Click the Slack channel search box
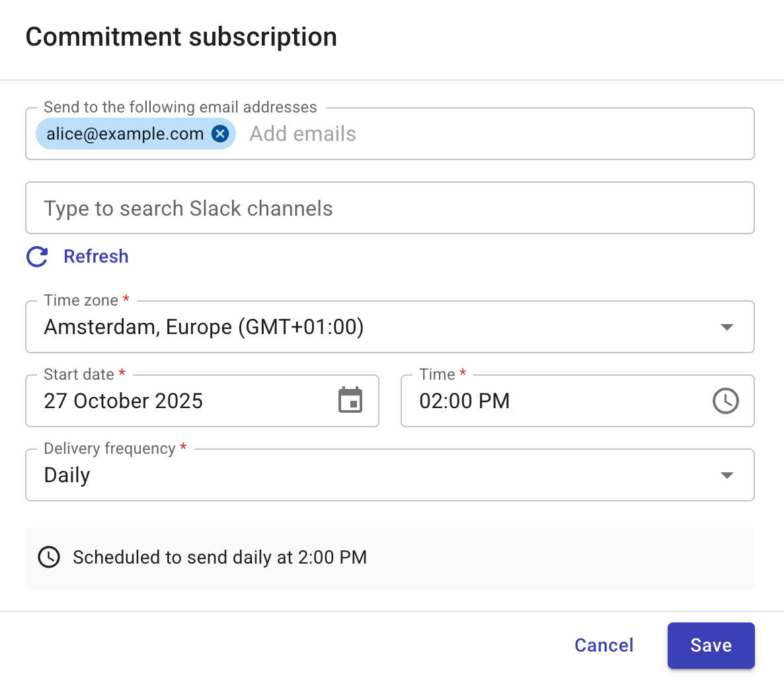The height and width of the screenshot is (680, 784). click(390, 208)
